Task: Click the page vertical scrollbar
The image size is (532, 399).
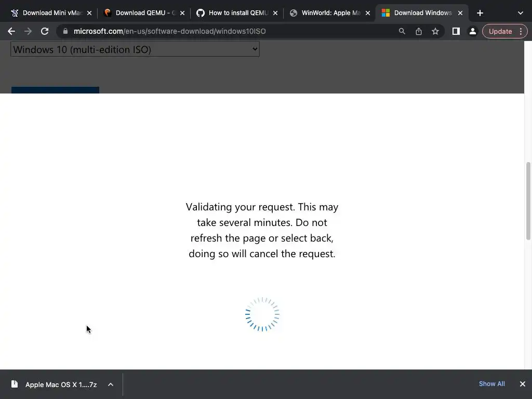Action: tap(528, 201)
